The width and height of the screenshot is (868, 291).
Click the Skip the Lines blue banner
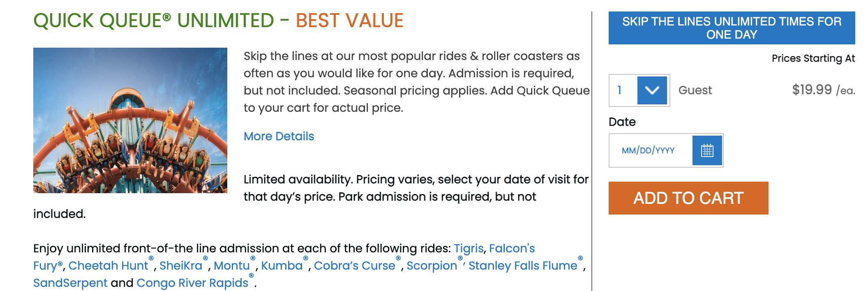pos(732,28)
